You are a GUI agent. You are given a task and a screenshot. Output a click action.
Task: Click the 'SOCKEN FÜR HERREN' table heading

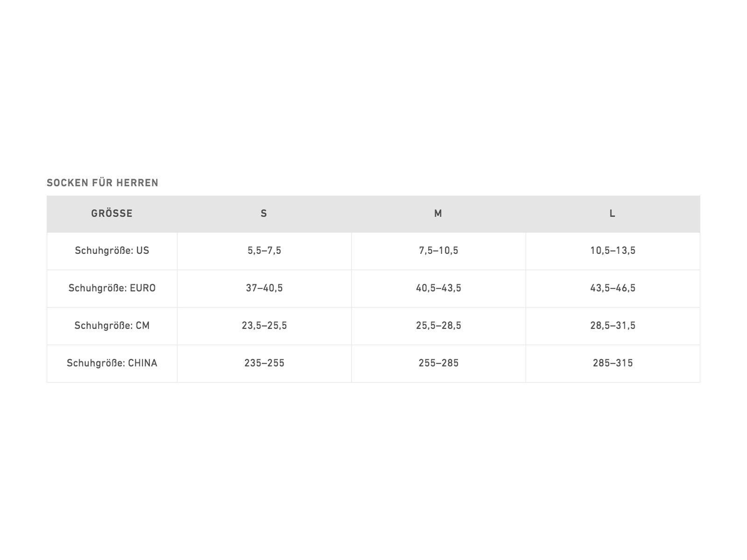point(102,183)
